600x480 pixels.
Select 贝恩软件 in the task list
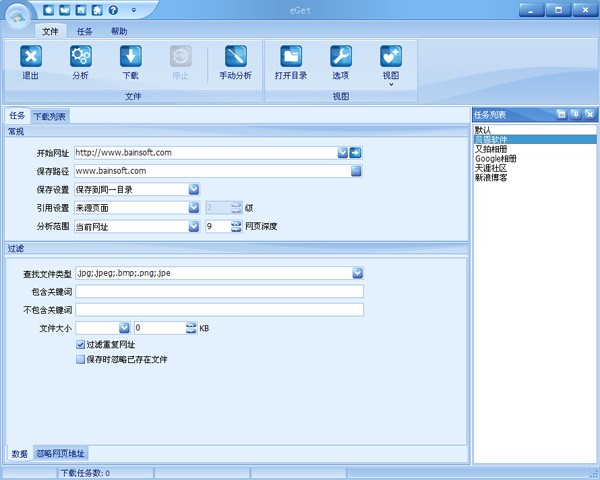pos(535,139)
